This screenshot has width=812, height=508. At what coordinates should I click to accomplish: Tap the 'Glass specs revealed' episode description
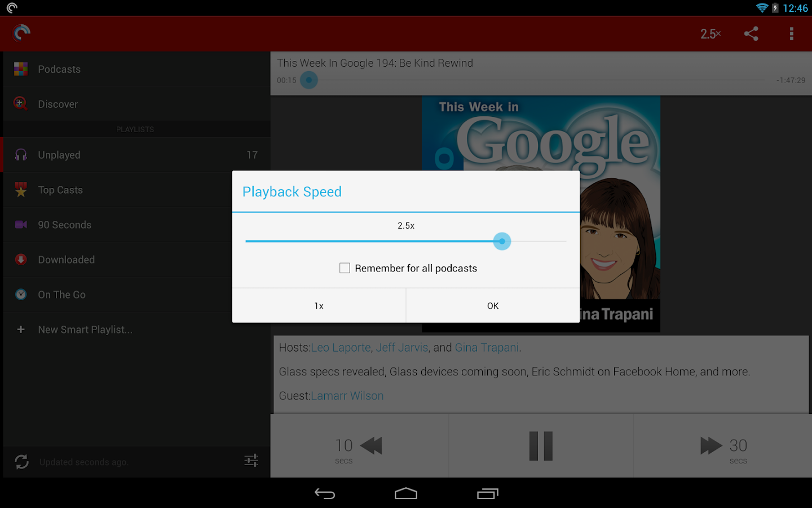[514, 372]
